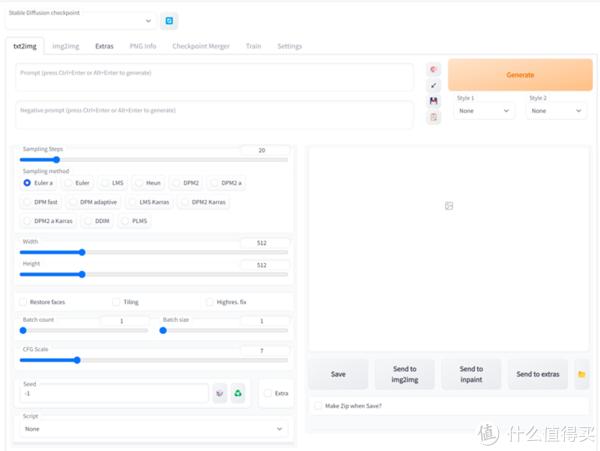
Task: Open the Style 1 dropdown
Action: [x=484, y=111]
